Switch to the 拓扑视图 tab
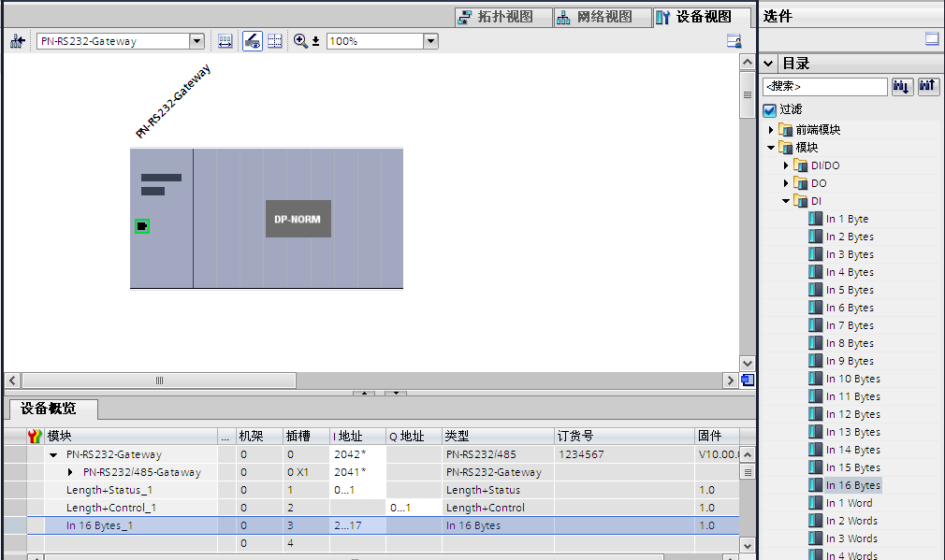Viewport: 945px width, 560px height. 503,17
